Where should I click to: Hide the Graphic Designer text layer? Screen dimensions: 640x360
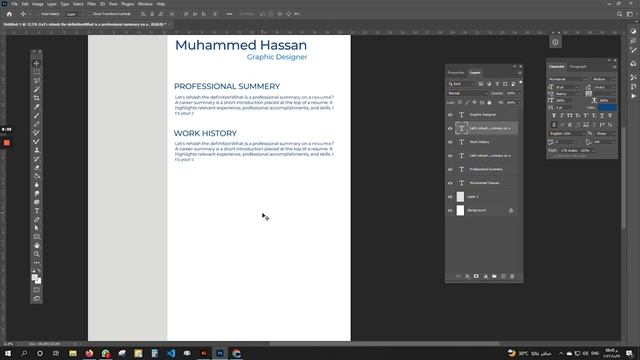pyautogui.click(x=450, y=115)
